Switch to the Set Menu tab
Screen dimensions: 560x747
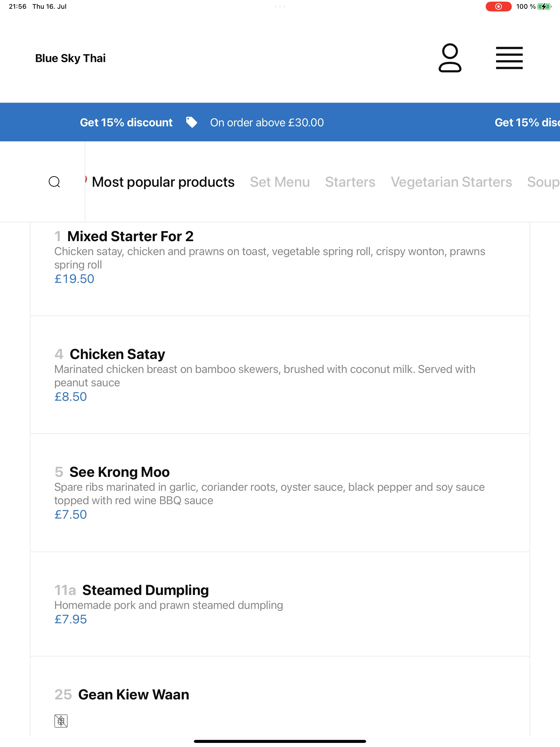pos(280,182)
